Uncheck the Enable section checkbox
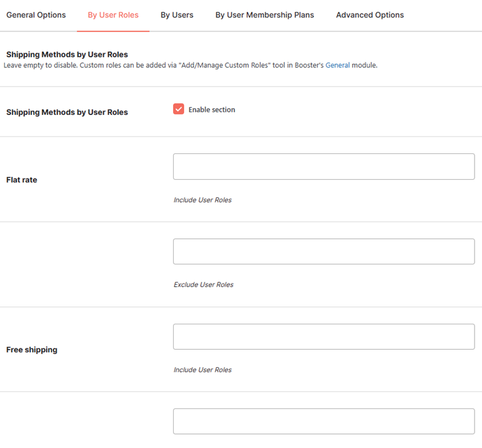The image size is (482, 448). pyautogui.click(x=179, y=109)
